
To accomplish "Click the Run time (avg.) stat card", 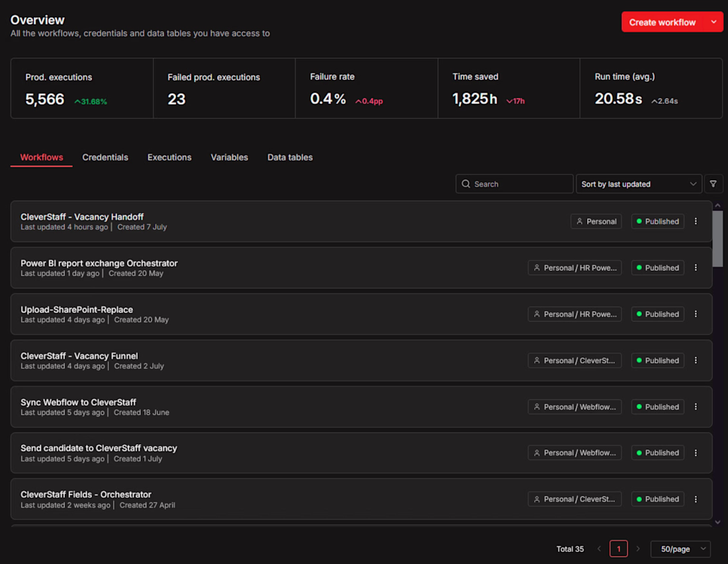I will 651,88.
